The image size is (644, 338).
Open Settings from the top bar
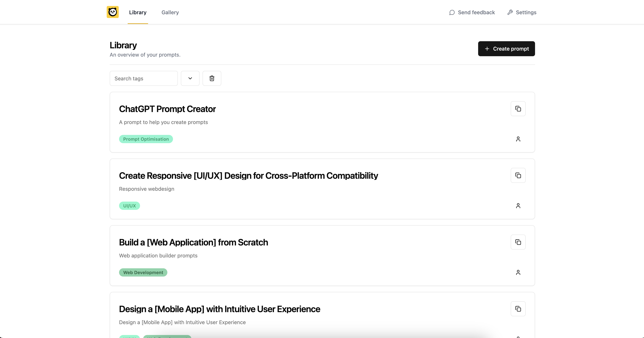[x=522, y=13]
